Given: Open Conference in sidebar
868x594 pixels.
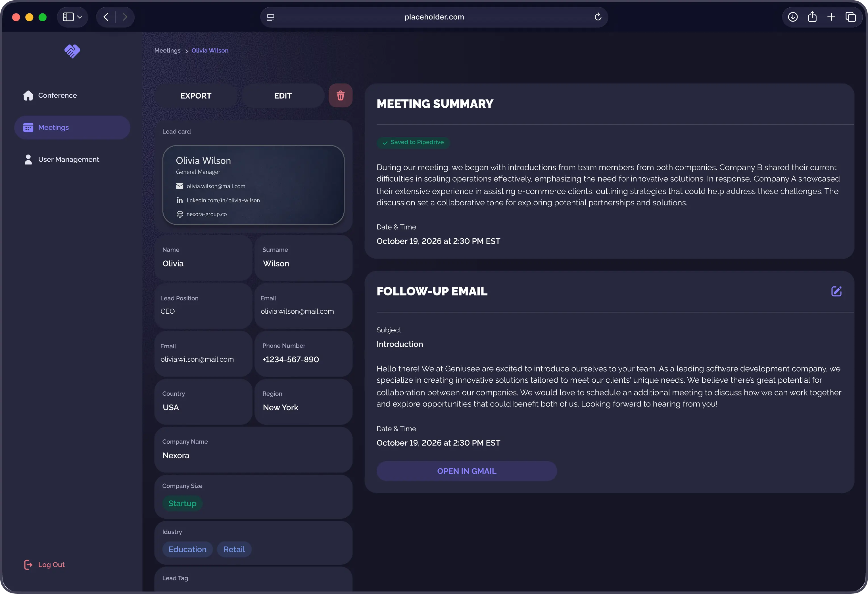Looking at the screenshot, I should tap(57, 95).
